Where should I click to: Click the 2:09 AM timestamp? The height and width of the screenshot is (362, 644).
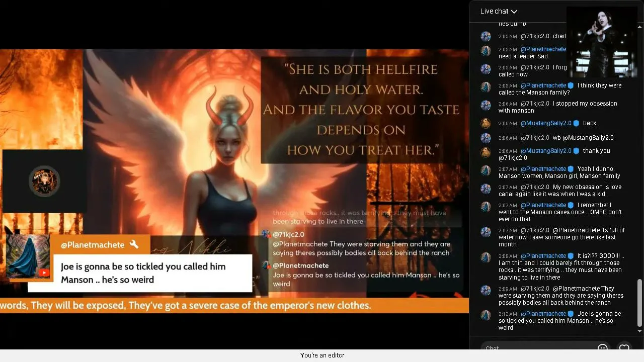[x=508, y=289]
